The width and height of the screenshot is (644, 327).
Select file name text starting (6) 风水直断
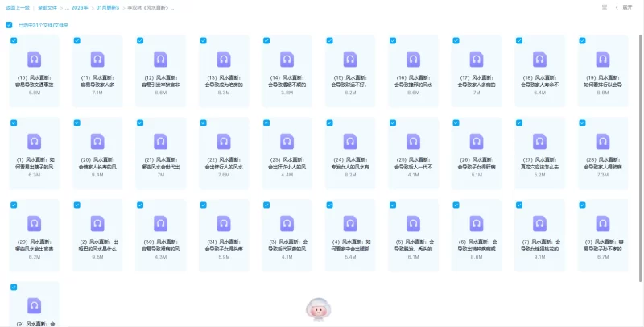477,245
